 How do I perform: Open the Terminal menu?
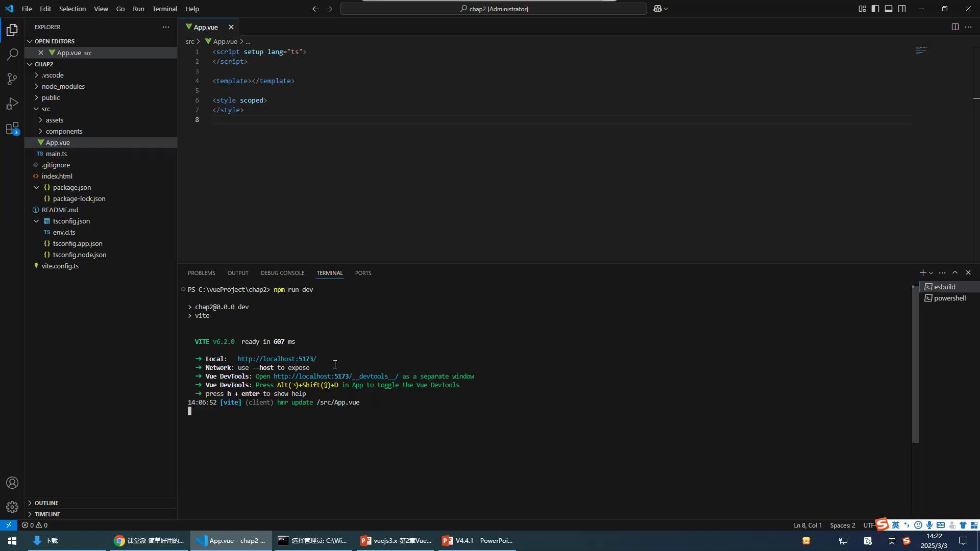[x=164, y=9]
